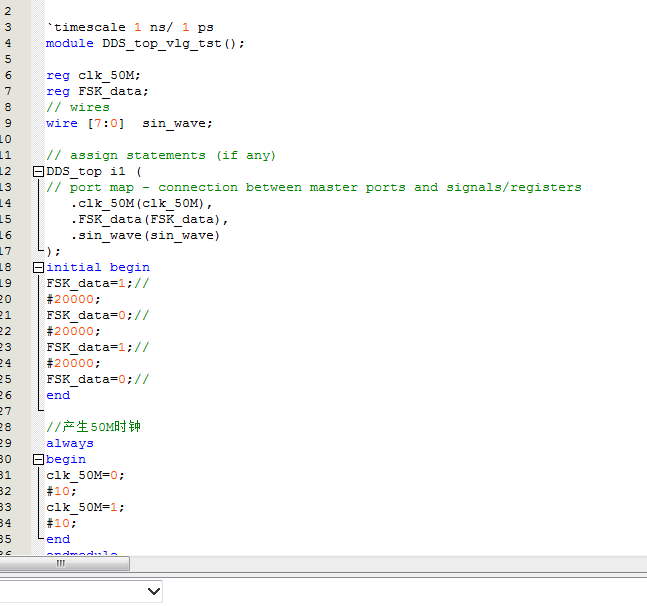
Task: Click the FSK_data=1;// on line 23
Action: (x=97, y=347)
